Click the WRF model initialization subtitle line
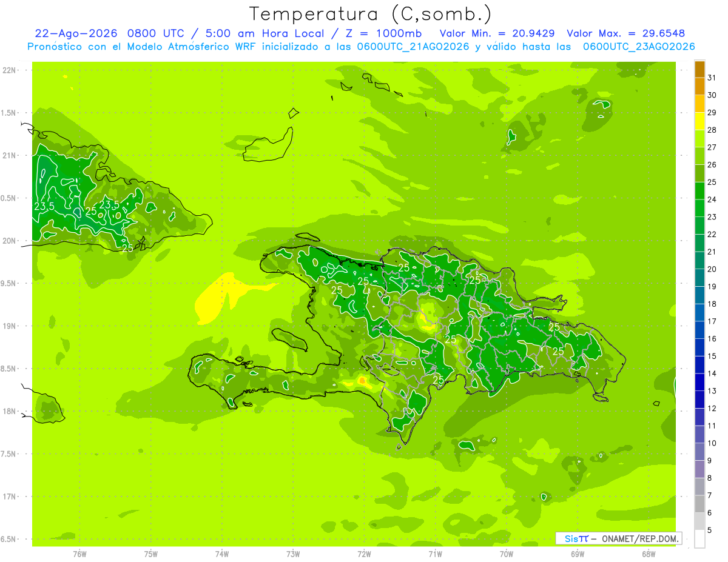The width and height of the screenshot is (728, 562). (361, 47)
